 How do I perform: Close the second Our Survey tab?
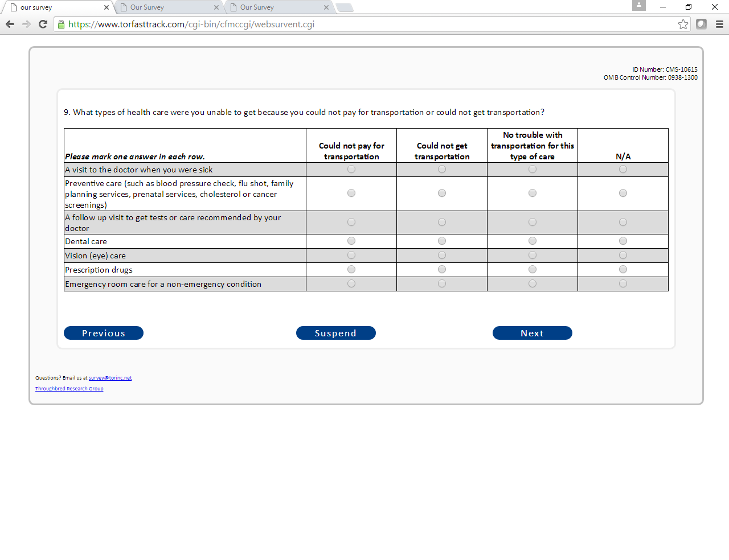(216, 7)
